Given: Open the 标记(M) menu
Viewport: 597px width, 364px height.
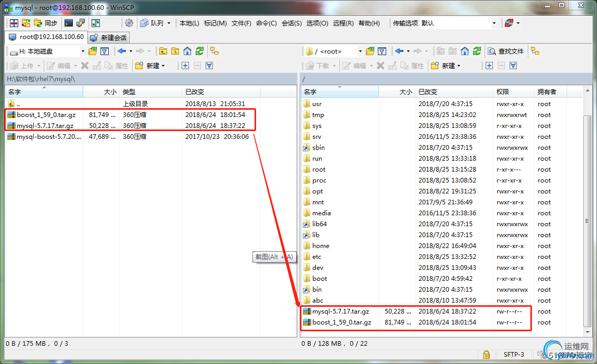Looking at the screenshot, I should tap(215, 23).
